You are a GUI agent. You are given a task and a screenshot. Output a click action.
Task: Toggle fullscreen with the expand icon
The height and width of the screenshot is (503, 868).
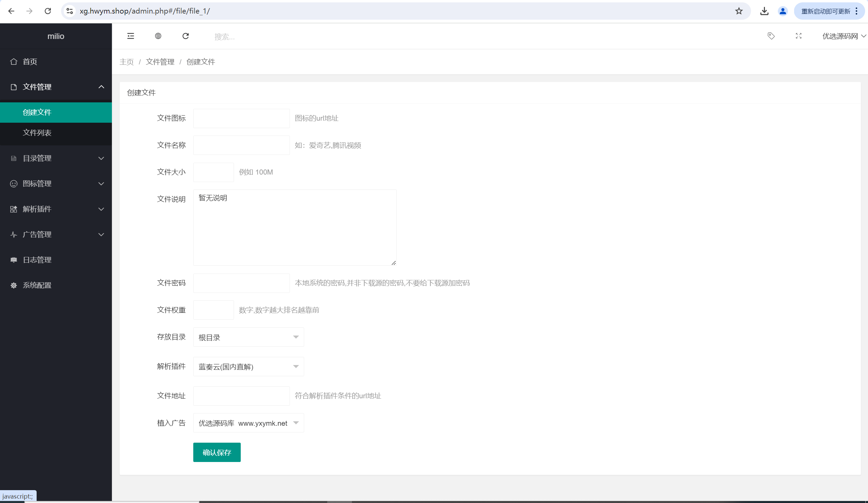[799, 36]
